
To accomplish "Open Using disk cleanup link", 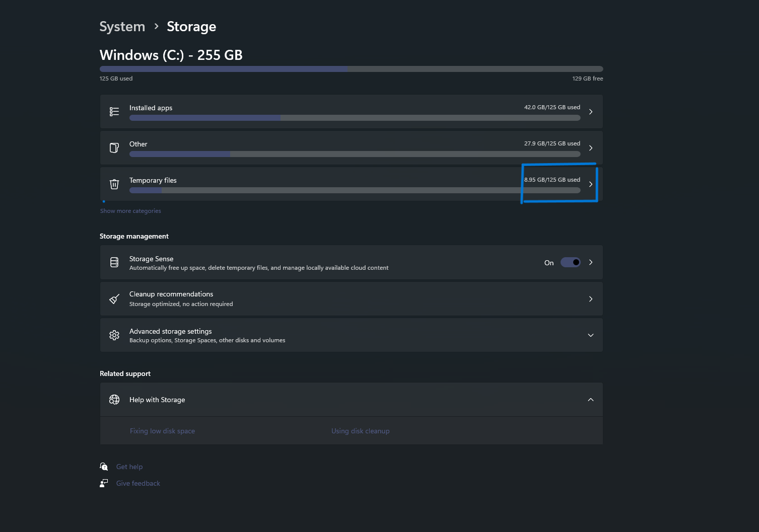I will (361, 431).
